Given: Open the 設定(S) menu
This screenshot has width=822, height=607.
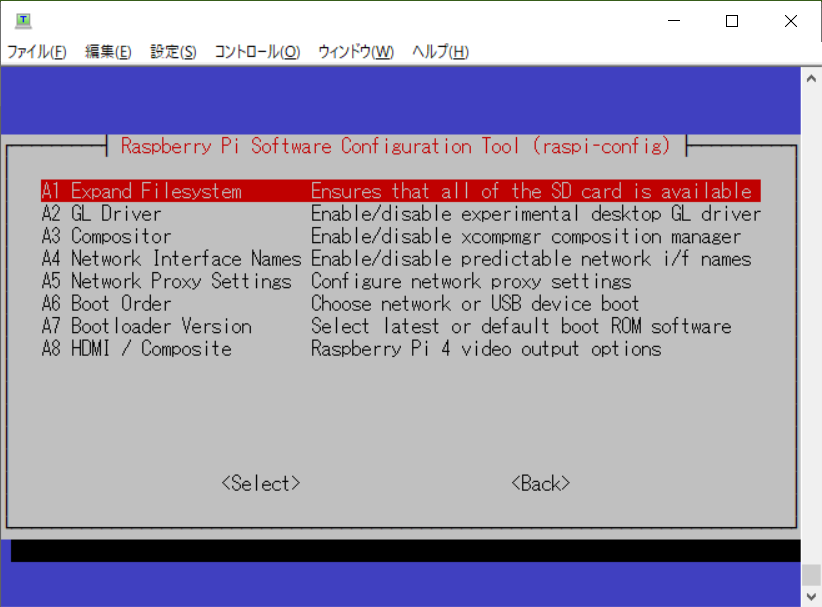Looking at the screenshot, I should [x=173, y=52].
